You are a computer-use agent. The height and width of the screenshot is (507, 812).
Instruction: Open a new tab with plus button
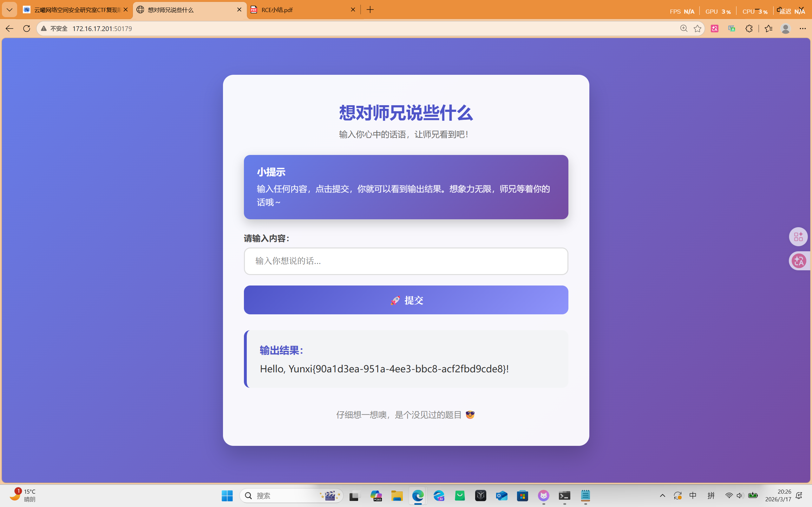click(x=370, y=10)
